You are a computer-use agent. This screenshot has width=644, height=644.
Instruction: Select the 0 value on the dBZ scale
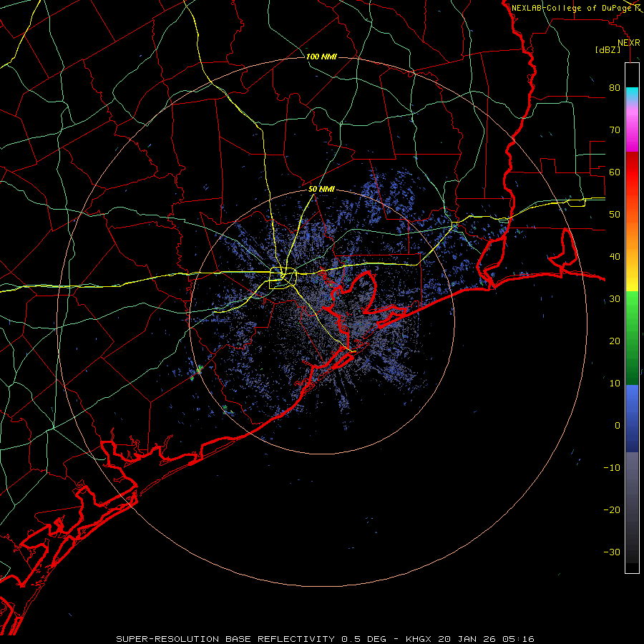pos(618,426)
